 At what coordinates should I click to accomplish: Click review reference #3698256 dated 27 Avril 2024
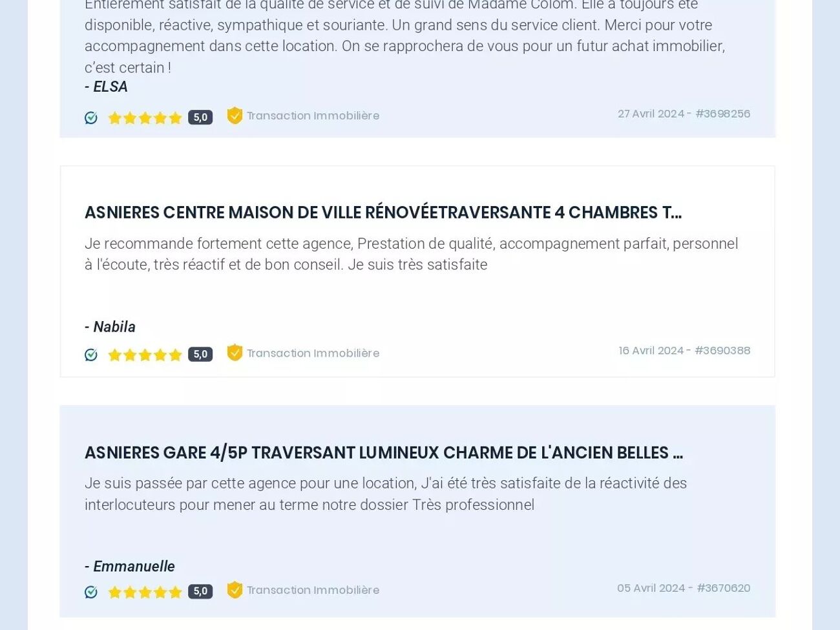click(x=684, y=114)
